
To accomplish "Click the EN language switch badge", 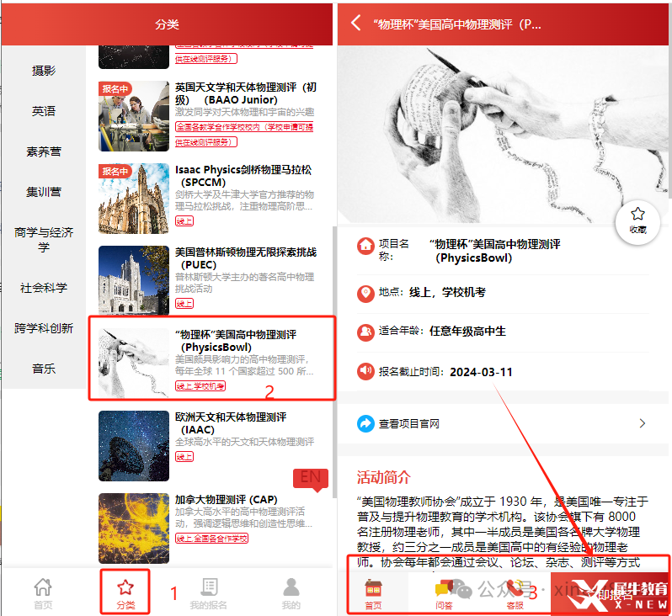I will (x=311, y=479).
